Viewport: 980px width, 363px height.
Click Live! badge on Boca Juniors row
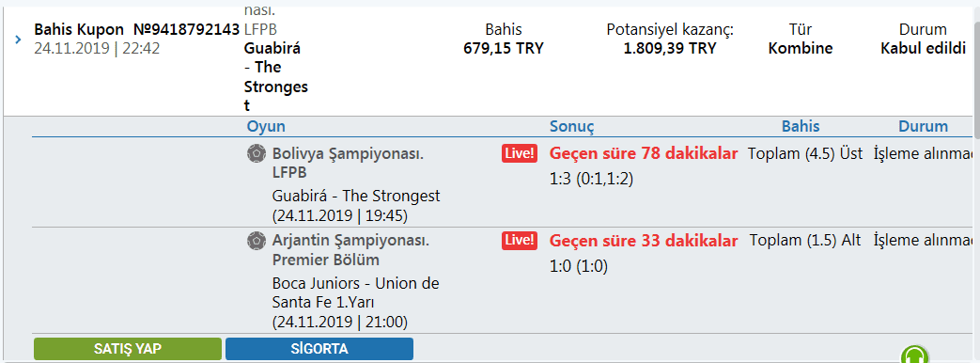coord(520,241)
